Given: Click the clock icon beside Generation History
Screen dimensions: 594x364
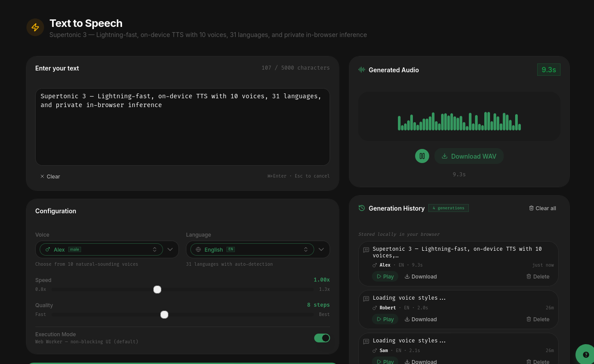Looking at the screenshot, I should coord(362,208).
